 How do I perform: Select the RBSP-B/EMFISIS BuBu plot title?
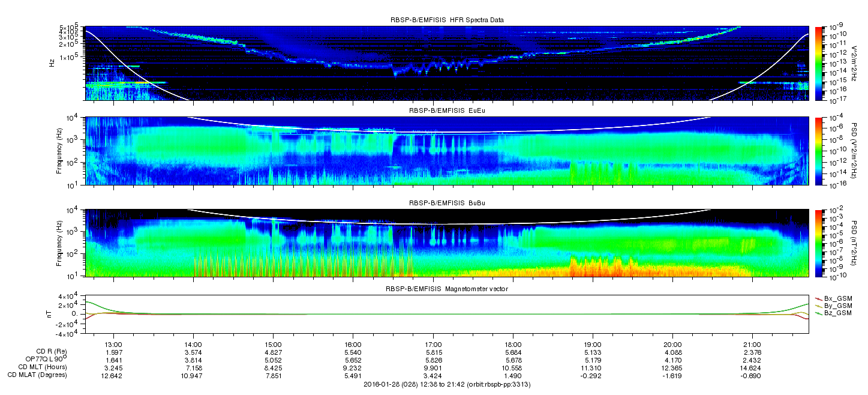[x=446, y=203]
